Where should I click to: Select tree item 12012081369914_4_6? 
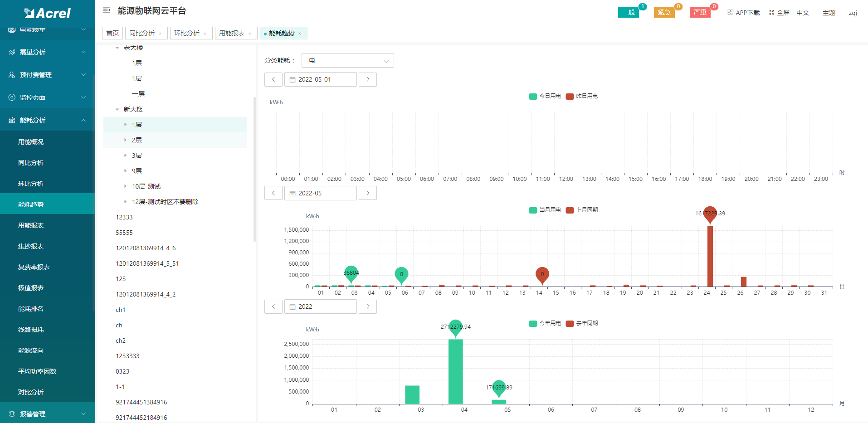(146, 248)
